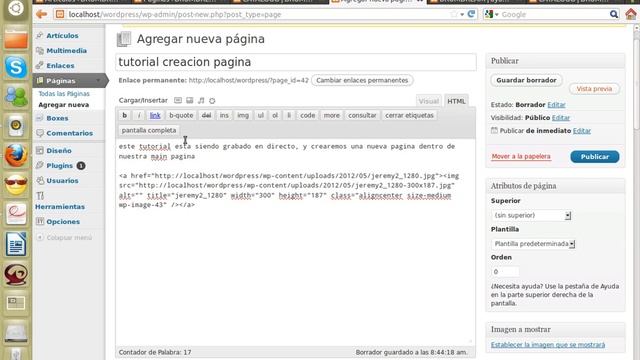The height and width of the screenshot is (360, 640).
Task: Click the link quicktag button
Action: coord(155,116)
